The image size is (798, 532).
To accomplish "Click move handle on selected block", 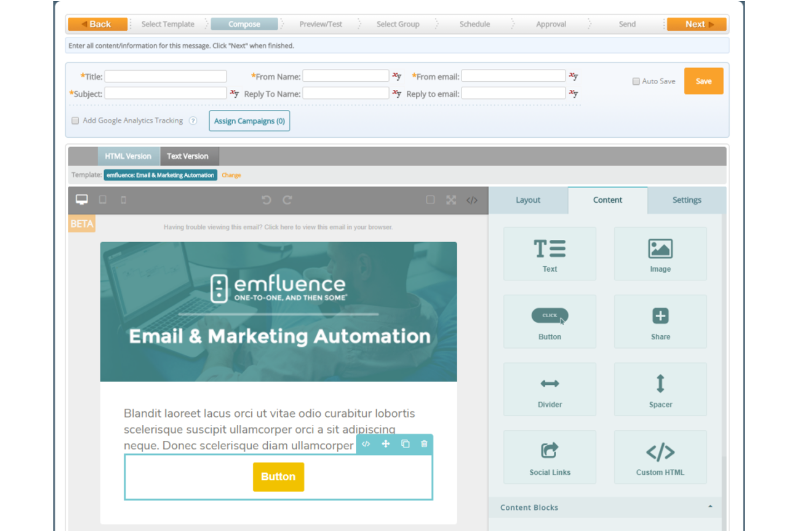I will pos(386,444).
